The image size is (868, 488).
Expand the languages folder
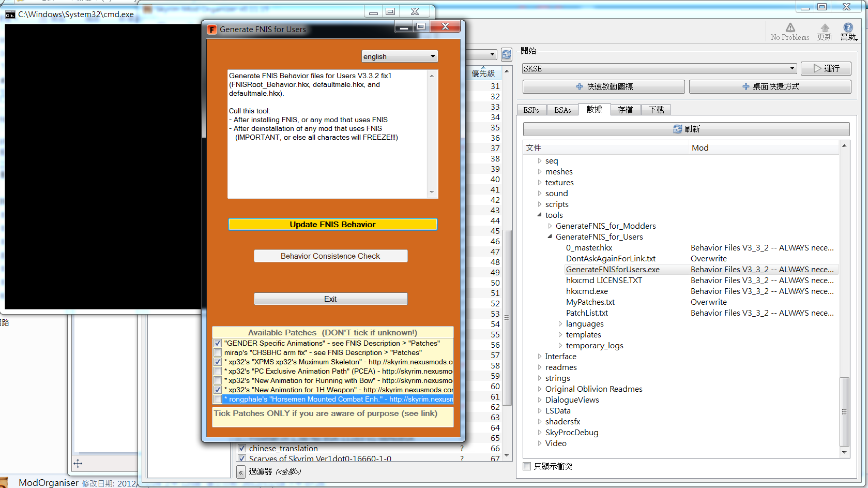[560, 324]
